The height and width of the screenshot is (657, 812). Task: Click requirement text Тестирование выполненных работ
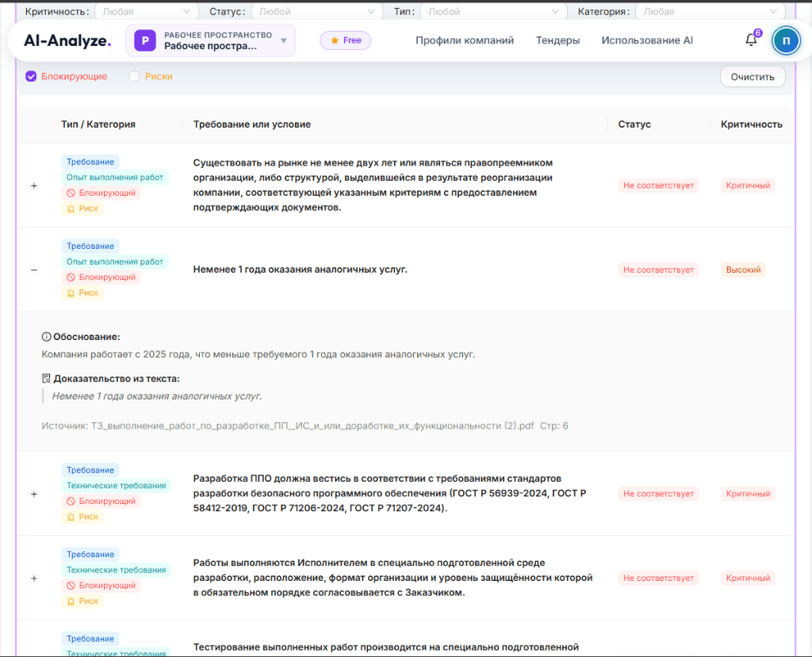[x=386, y=647]
